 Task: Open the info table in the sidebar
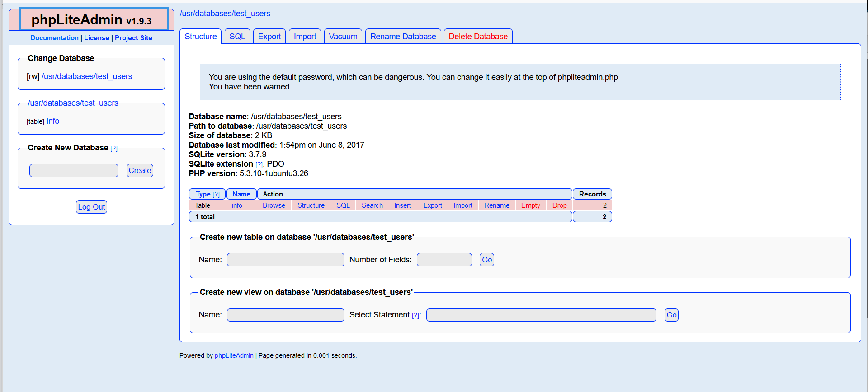pos(53,121)
